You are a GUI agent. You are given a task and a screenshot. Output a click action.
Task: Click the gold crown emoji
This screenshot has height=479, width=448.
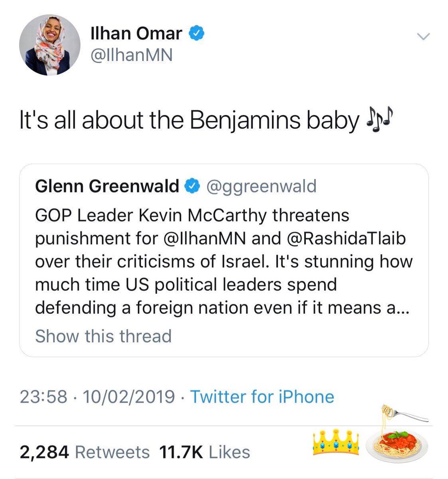[336, 442]
